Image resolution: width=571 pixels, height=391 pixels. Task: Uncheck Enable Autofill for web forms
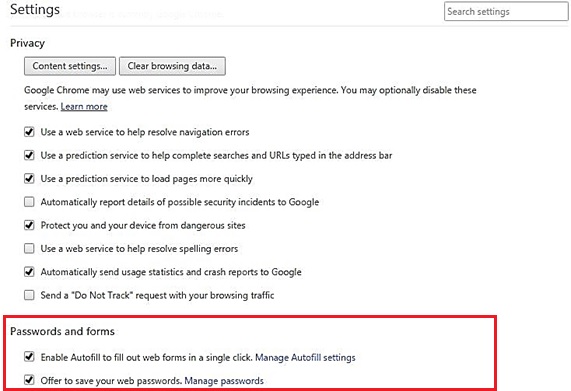(x=29, y=357)
